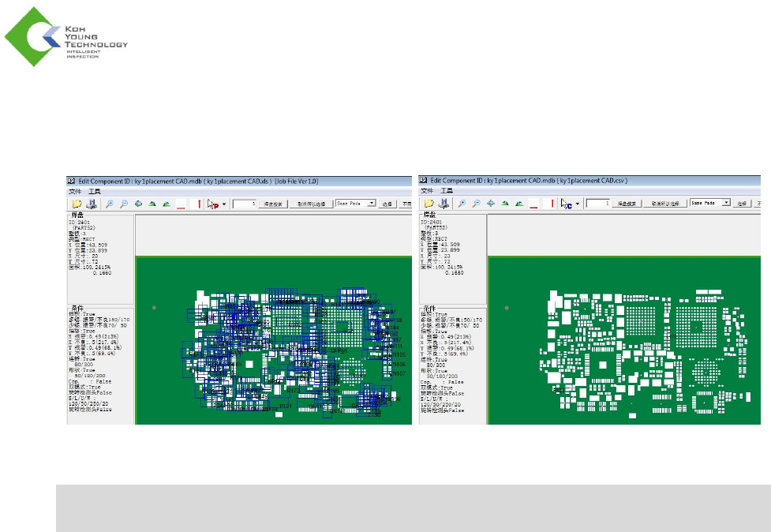Click 选择 button in CAD.xls window
Image resolution: width=771 pixels, height=532 pixels.
[387, 204]
